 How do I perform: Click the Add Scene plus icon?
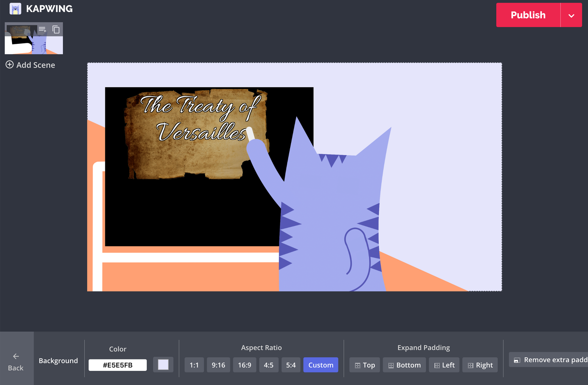point(10,65)
